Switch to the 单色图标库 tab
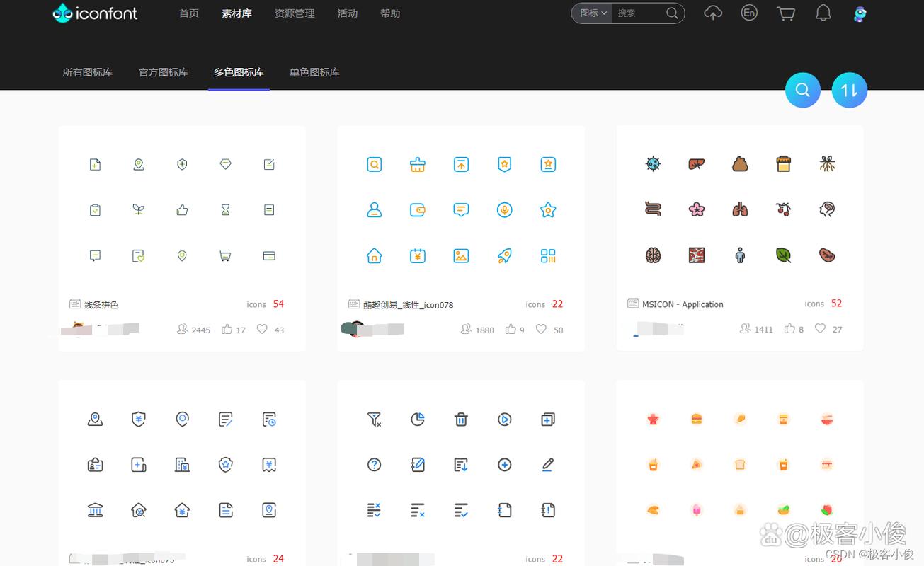924x566 pixels. tap(314, 72)
